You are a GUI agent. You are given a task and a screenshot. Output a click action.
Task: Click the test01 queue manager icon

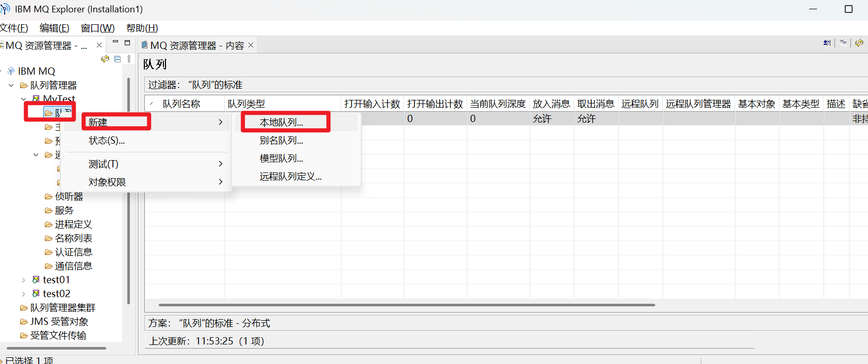(x=36, y=280)
